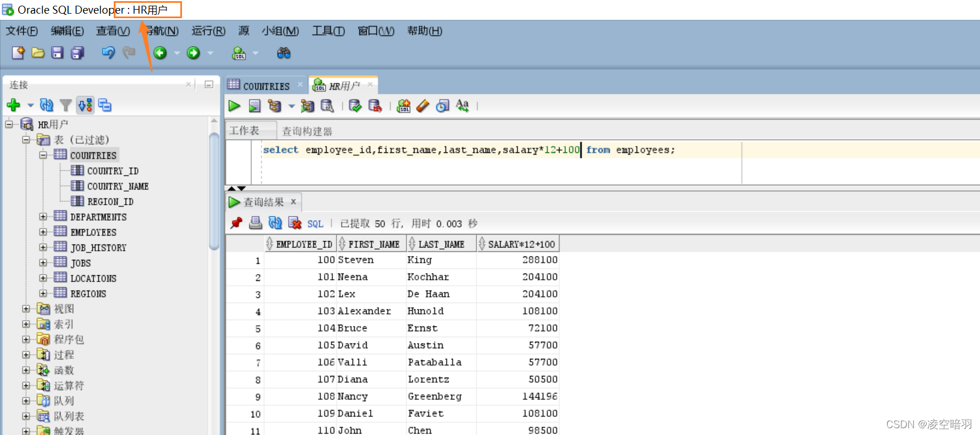Click the connections tree vertical scrollbar
The image size is (980, 435).
pyautogui.click(x=214, y=190)
